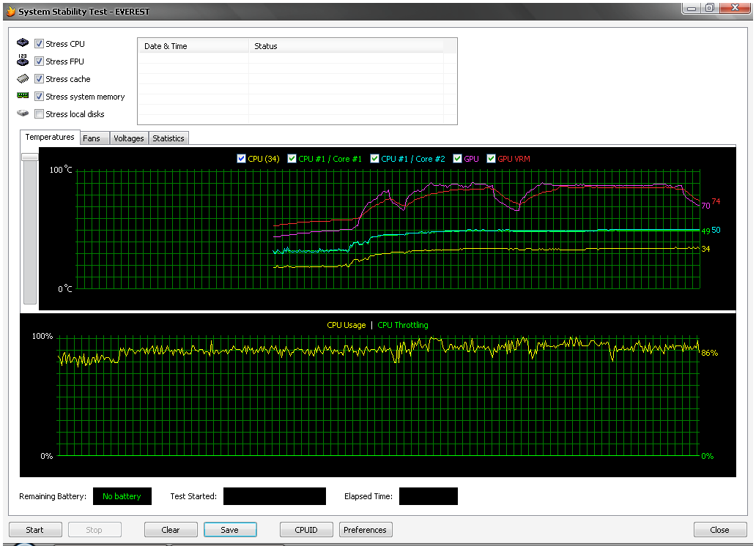
Task: Click the CPU chip icon beside Stress CPU
Action: pos(23,44)
